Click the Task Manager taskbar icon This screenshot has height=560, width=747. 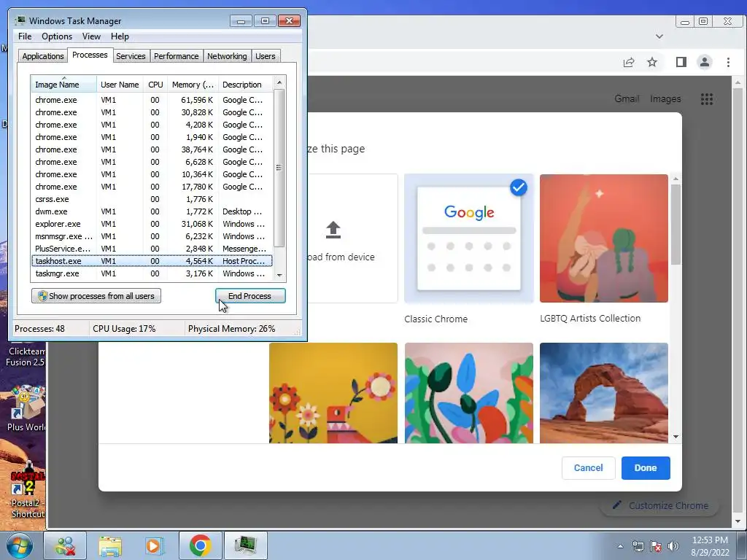coord(246,545)
